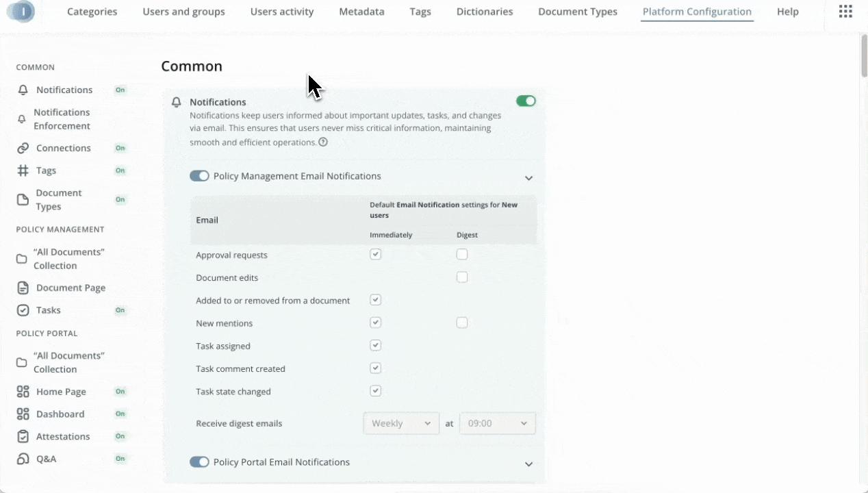Select the Tags hashtag icon
The image size is (868, 493).
(23, 170)
